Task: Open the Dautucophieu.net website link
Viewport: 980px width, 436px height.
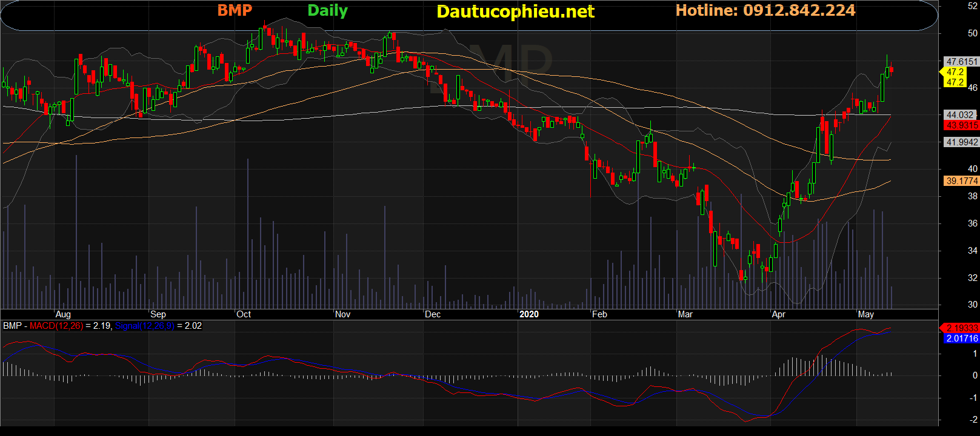Action: pyautogui.click(x=515, y=12)
